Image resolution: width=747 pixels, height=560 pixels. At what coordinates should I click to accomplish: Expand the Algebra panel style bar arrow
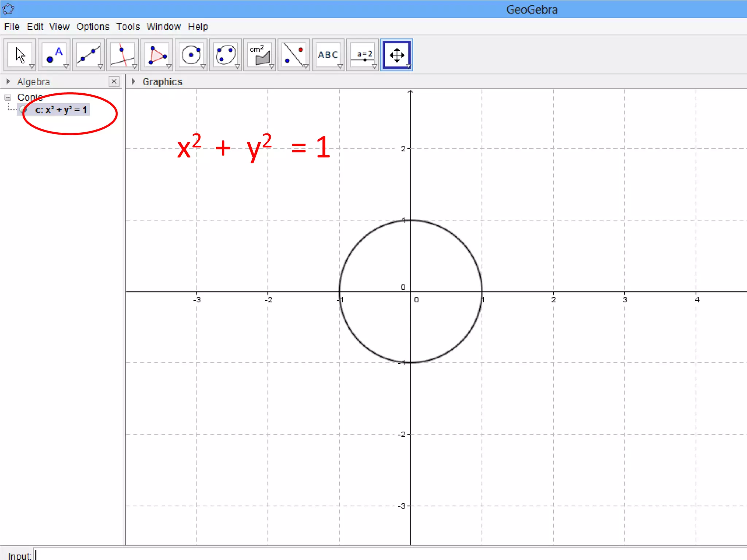click(8, 82)
